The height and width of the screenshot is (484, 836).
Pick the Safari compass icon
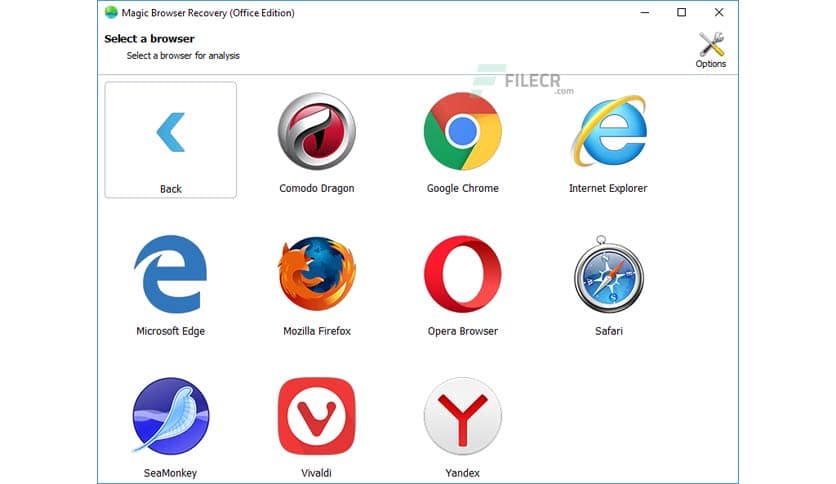click(608, 274)
